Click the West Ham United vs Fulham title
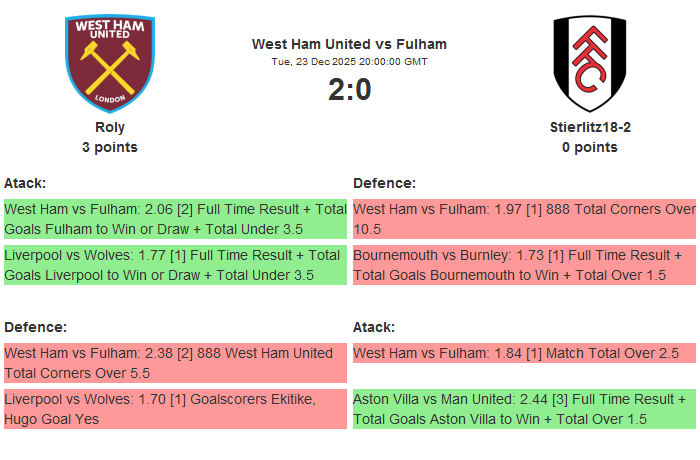The width and height of the screenshot is (700, 460). [x=349, y=44]
